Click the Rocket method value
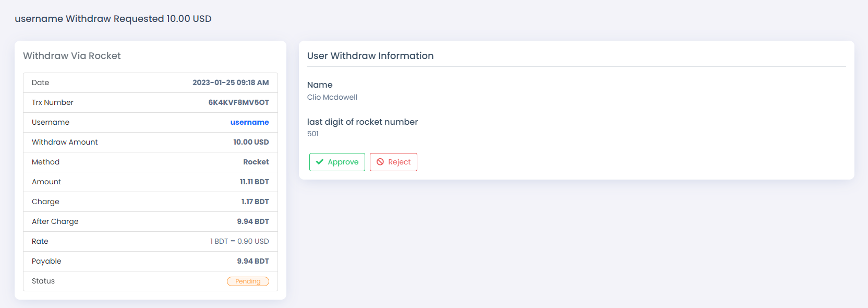 tap(256, 162)
